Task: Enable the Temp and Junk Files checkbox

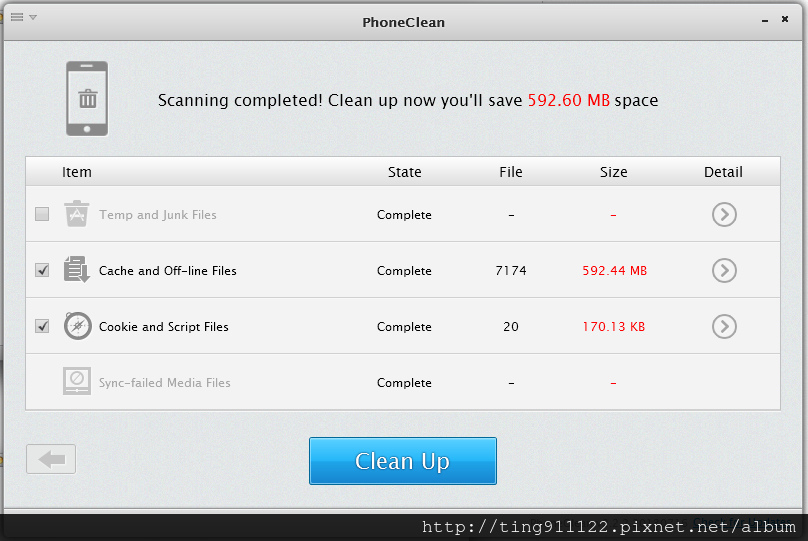Action: (x=42, y=214)
